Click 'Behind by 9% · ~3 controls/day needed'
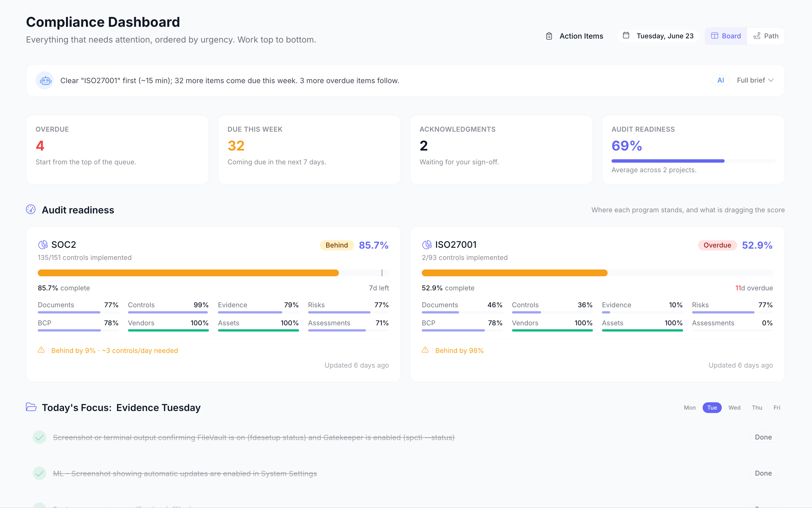The height and width of the screenshot is (508, 812). point(114,350)
